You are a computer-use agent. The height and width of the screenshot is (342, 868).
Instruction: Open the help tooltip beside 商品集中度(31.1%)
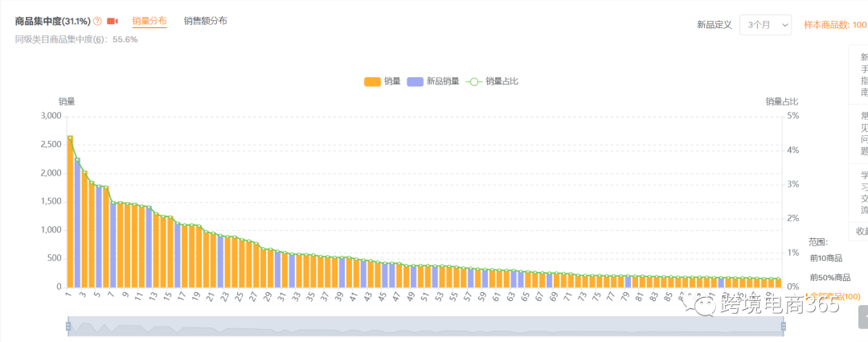[x=97, y=21]
